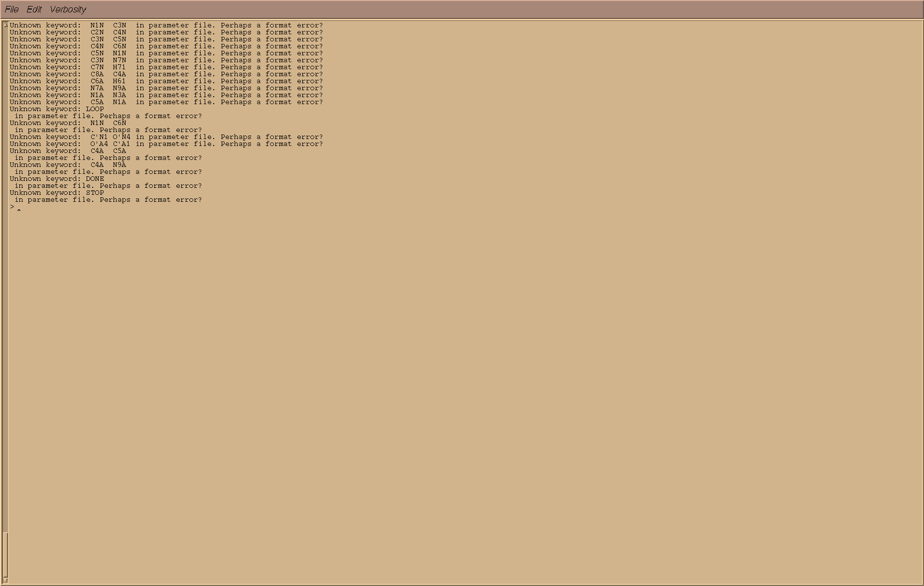
Task: Click the 'Unknown keyword: LOOP' line
Action: tap(57, 109)
